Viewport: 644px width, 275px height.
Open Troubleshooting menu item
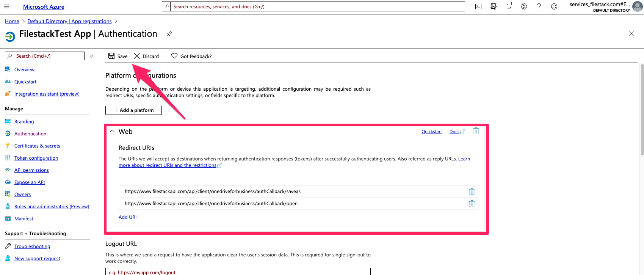click(32, 247)
